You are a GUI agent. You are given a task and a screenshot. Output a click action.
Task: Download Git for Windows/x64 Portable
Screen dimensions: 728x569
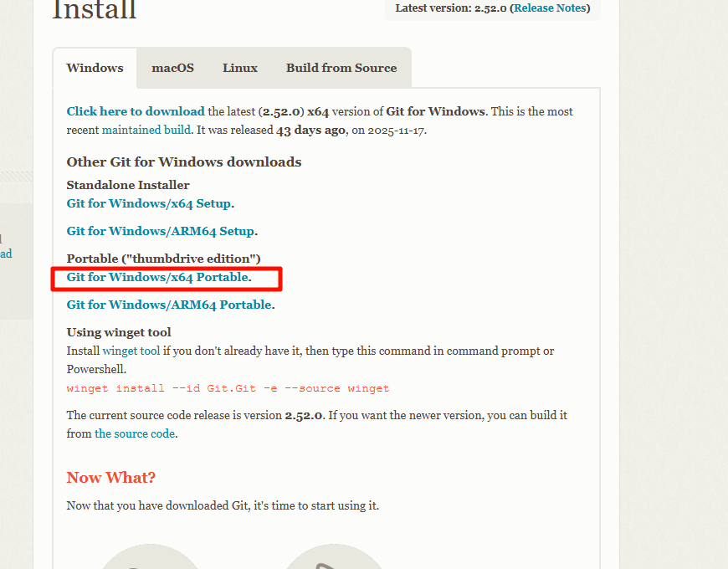point(157,277)
